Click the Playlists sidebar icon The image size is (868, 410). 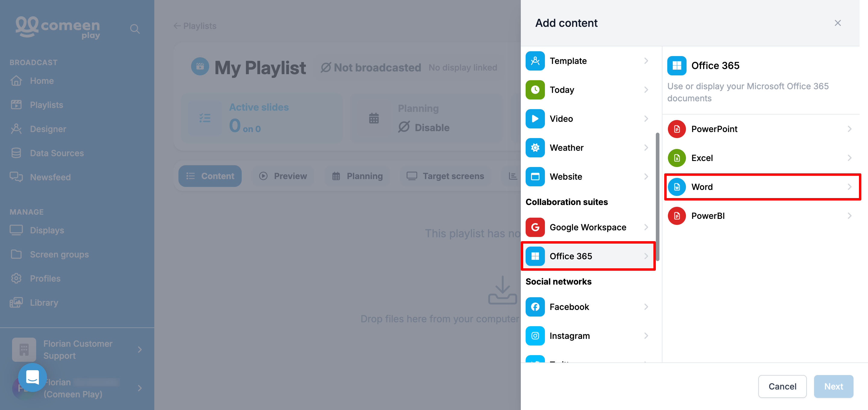[16, 105]
